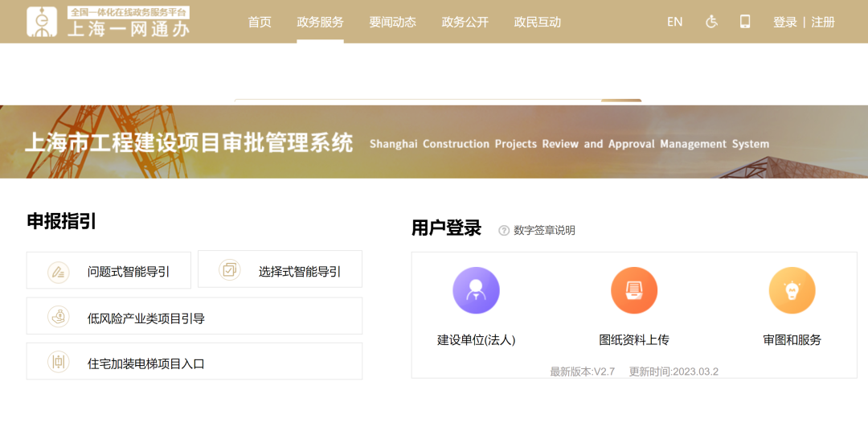The image size is (868, 431).
Task: Click the 上海一网通办 site logo
Action: pos(108,22)
